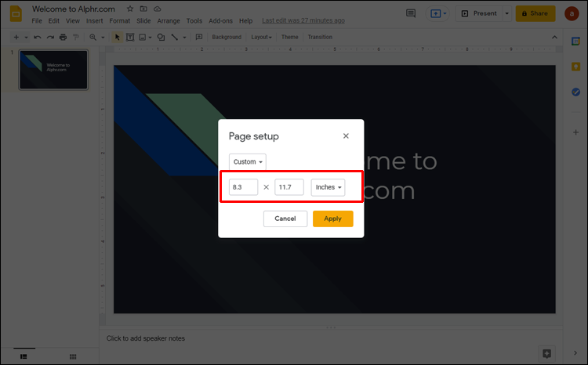The width and height of the screenshot is (588, 365).
Task: Open the move to folder icon
Action: click(143, 9)
